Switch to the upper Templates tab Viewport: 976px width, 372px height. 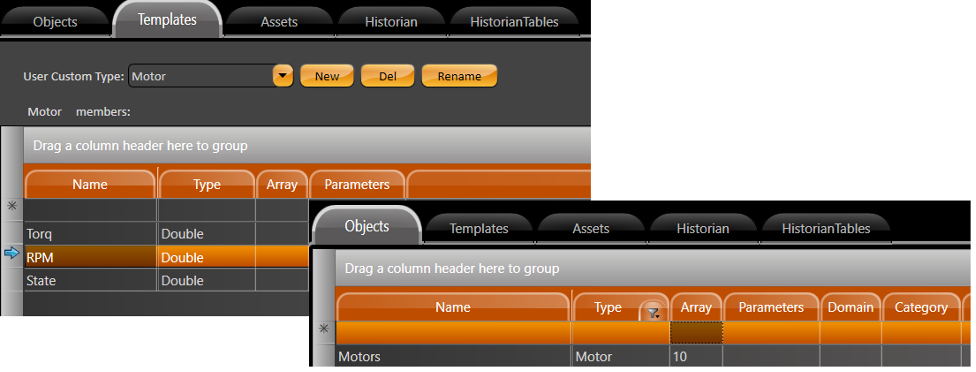point(167,20)
